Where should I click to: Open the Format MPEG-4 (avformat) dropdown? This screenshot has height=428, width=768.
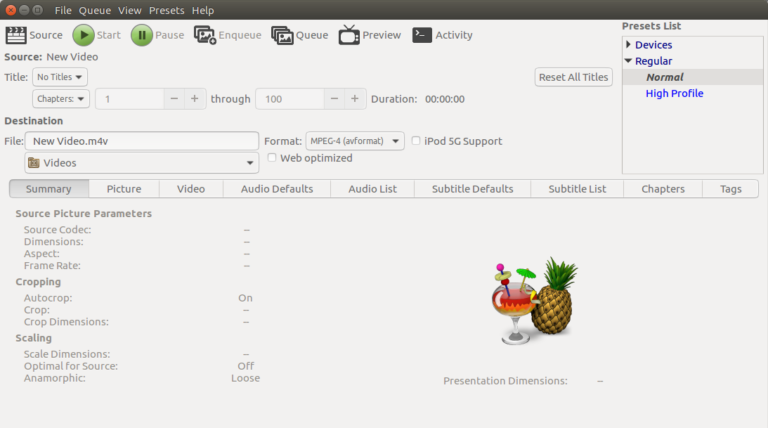pos(355,141)
